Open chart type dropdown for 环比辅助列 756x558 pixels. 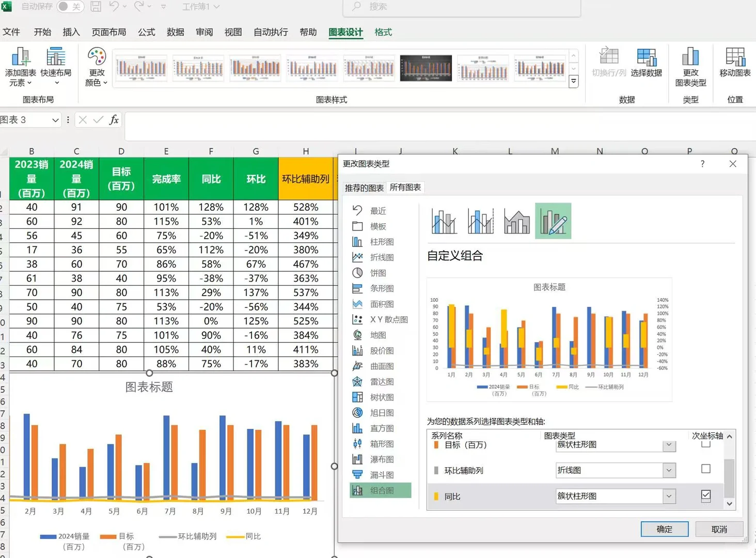pos(669,470)
